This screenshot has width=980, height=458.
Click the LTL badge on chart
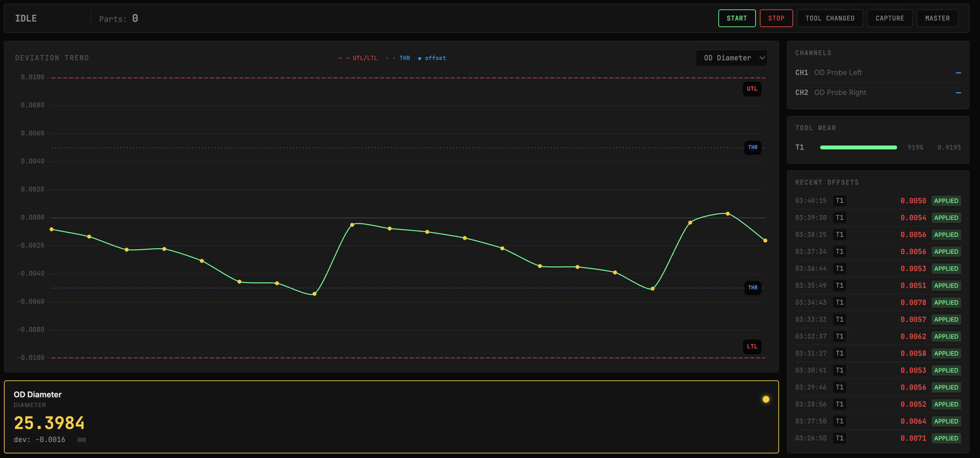[x=752, y=346]
